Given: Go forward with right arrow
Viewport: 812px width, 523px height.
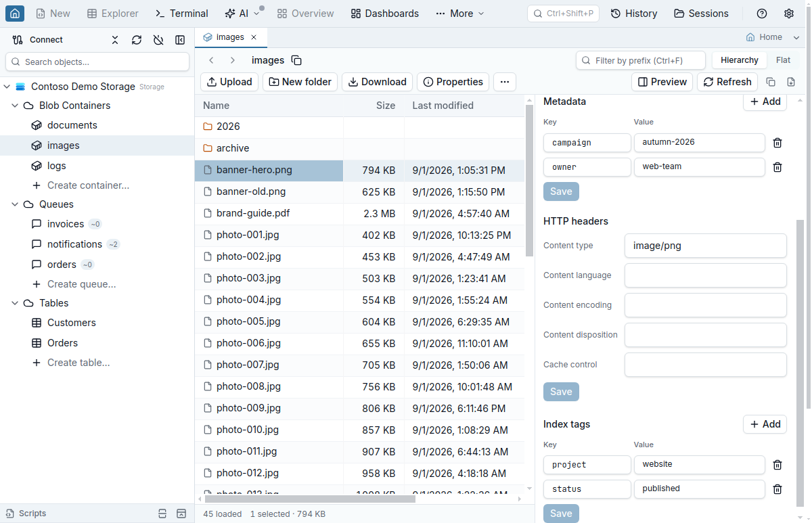Looking at the screenshot, I should [233, 60].
